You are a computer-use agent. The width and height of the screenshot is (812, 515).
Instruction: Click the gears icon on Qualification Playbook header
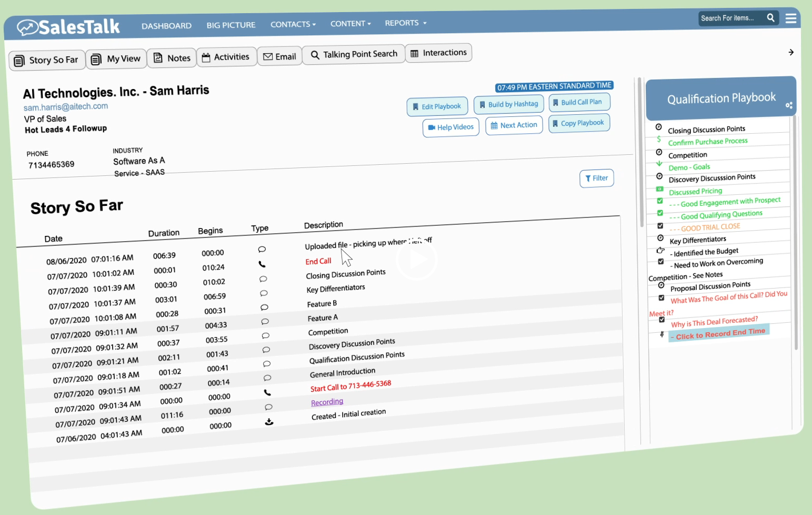pyautogui.click(x=789, y=105)
